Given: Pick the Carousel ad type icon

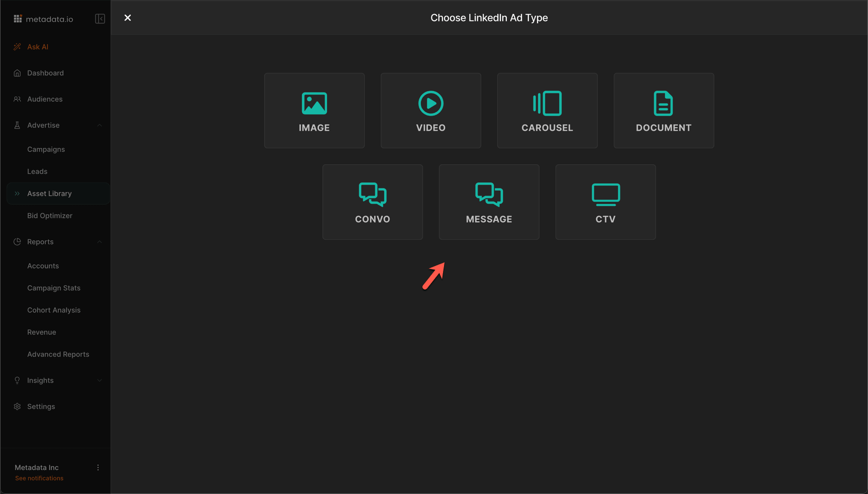Looking at the screenshot, I should 547,104.
